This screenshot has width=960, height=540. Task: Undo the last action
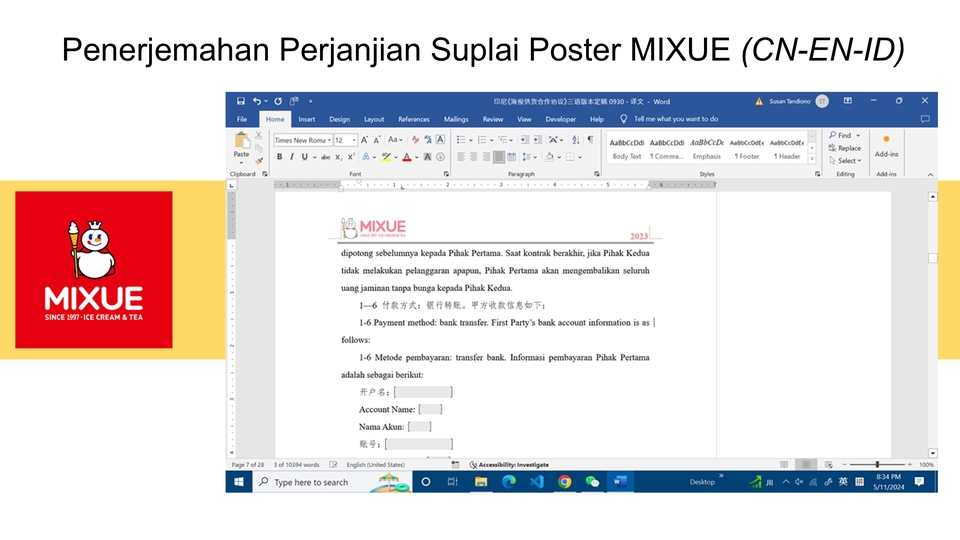click(257, 101)
